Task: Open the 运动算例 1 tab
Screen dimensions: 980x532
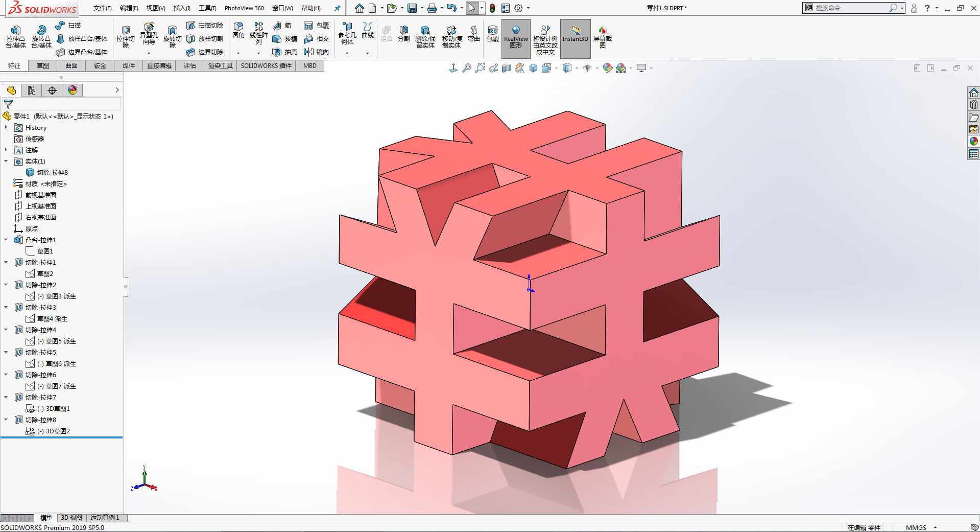Action: [x=105, y=518]
